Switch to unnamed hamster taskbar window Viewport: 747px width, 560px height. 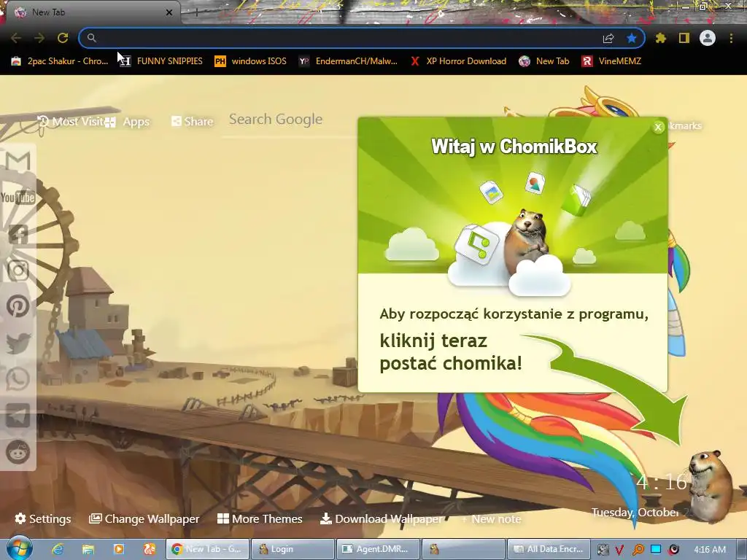[x=463, y=549]
